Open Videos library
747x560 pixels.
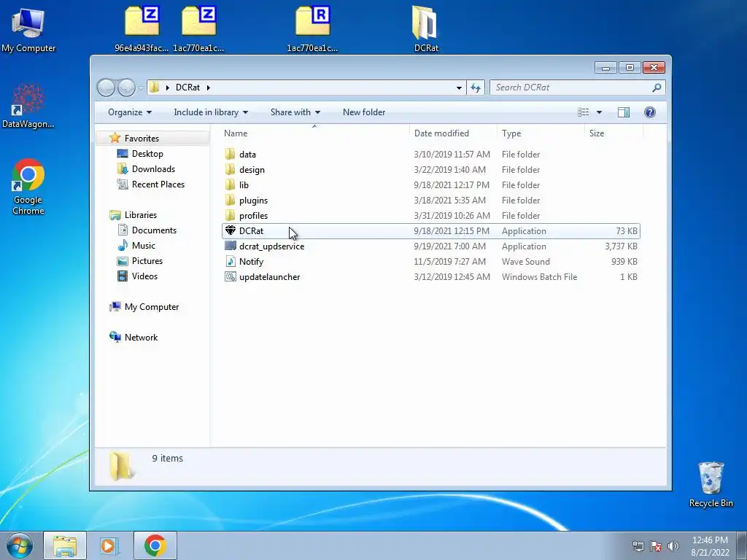(x=144, y=276)
